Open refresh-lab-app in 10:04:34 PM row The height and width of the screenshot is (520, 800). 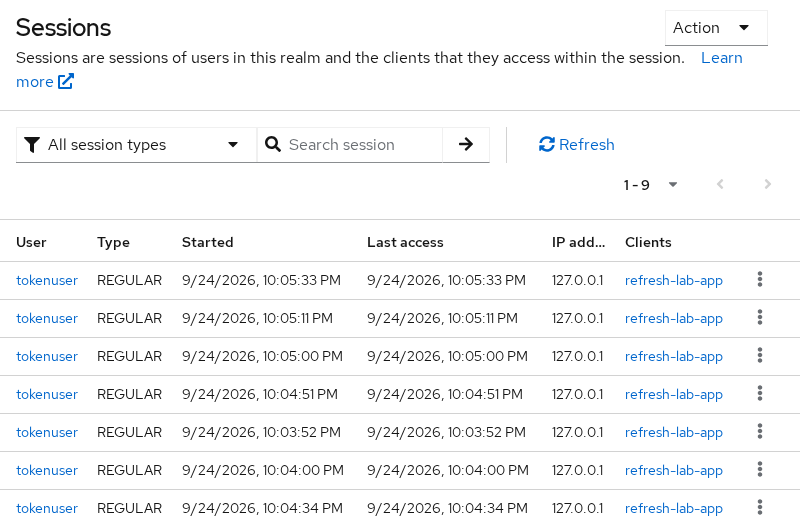[673, 508]
